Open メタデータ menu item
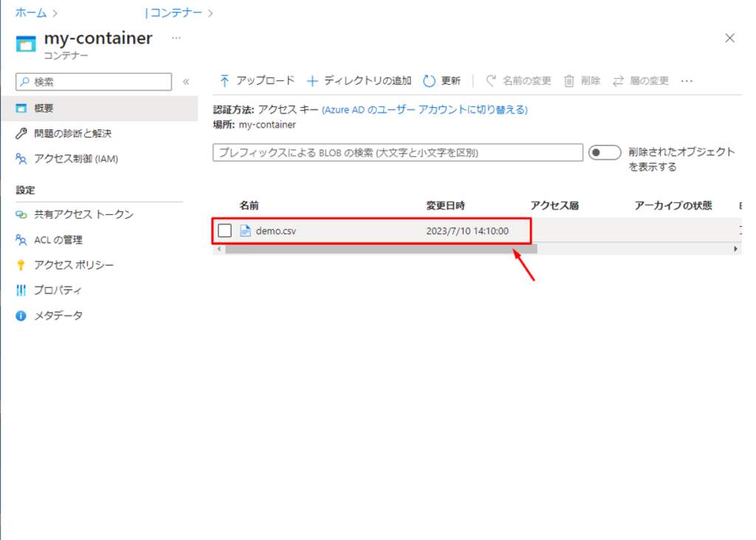 pos(100,315)
